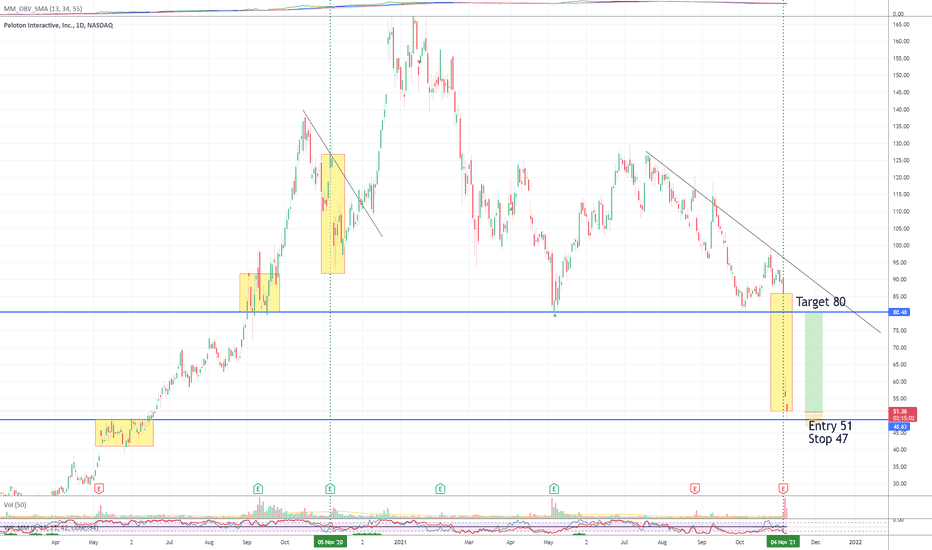Screen dimensions: 932x550
Task: Click the red 51.36 current price label
Action: (902, 414)
